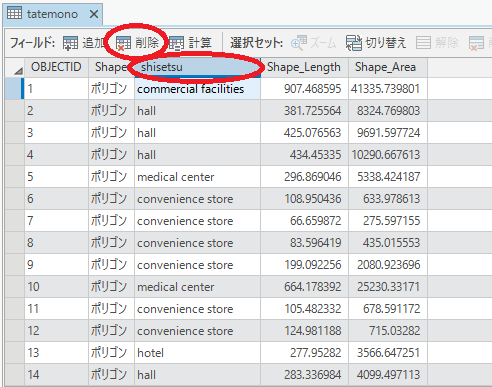
Task: Click Shape_Area value 715.03282
Action: tap(388, 331)
